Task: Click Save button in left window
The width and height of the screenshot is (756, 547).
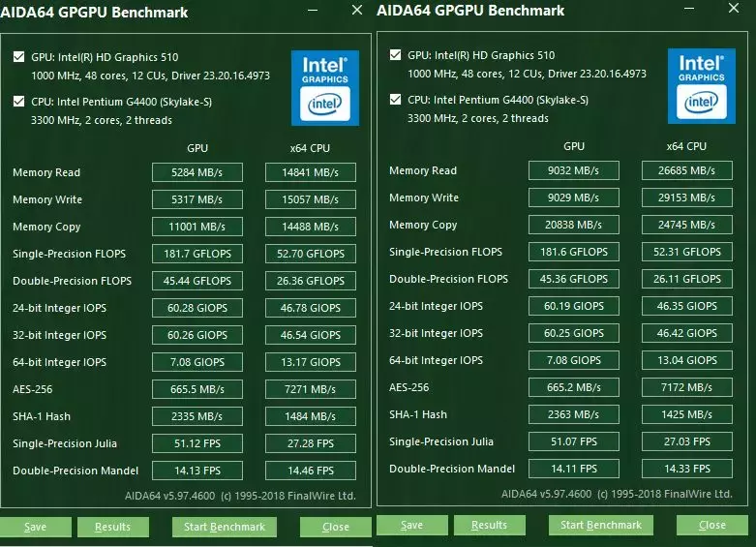Action: point(35,527)
